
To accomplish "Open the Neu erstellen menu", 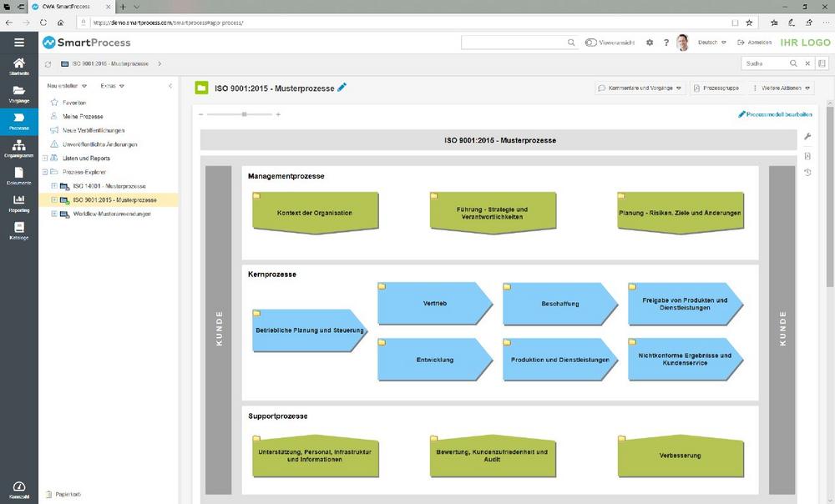I will [67, 85].
